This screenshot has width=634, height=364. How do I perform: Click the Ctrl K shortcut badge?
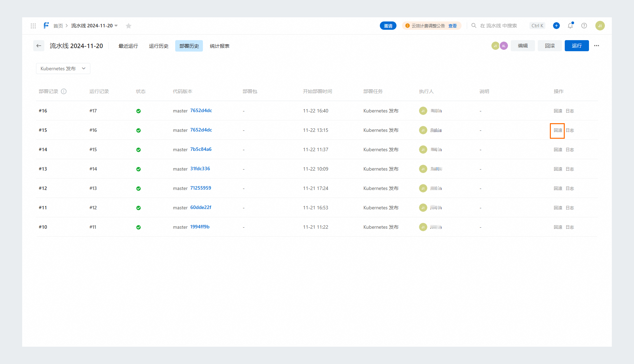click(x=537, y=26)
